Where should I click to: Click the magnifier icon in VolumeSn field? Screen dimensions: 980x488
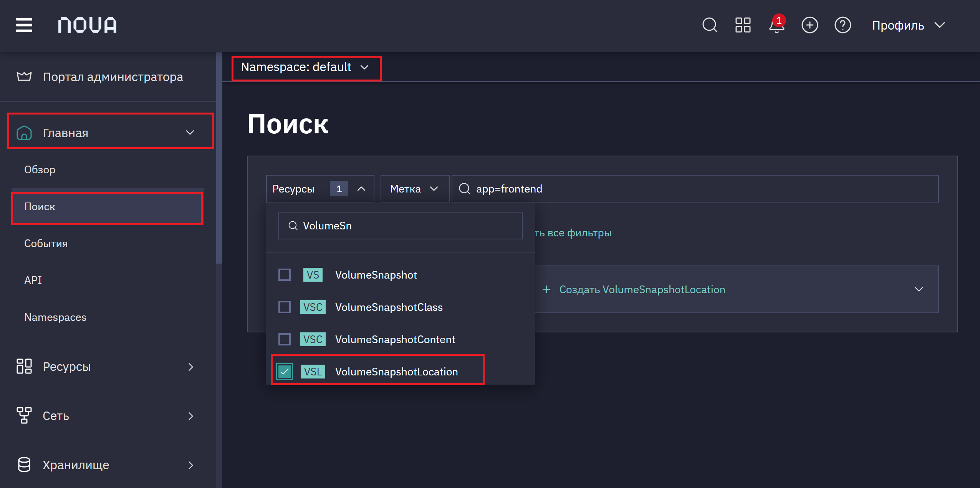point(293,226)
